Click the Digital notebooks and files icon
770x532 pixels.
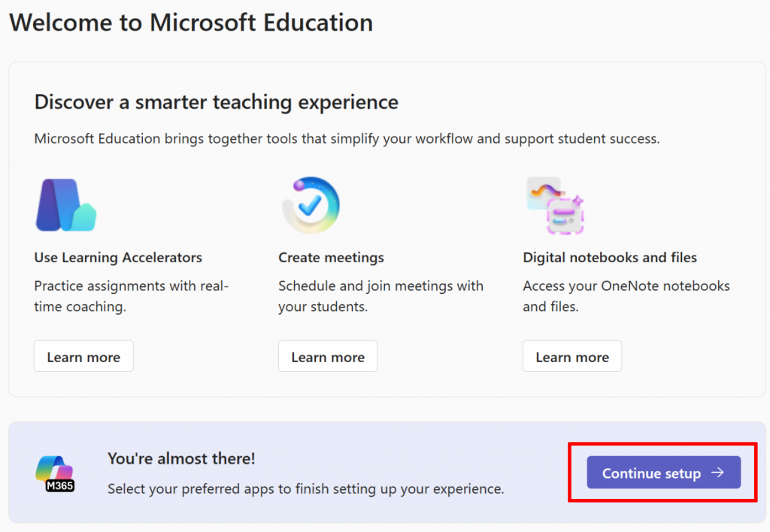point(556,206)
